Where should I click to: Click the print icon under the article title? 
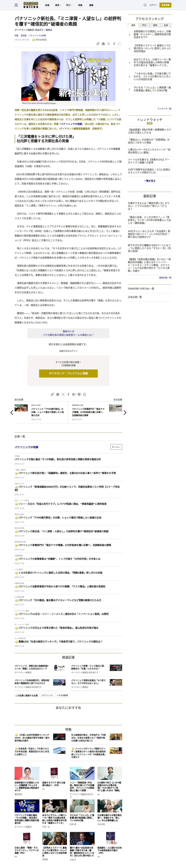103,44
